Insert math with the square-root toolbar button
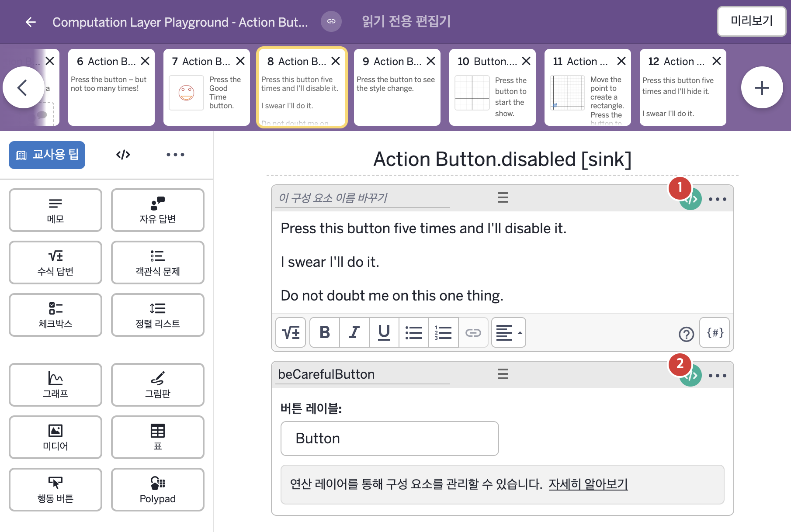Screen dimensions: 791x532 pyautogui.click(x=291, y=332)
